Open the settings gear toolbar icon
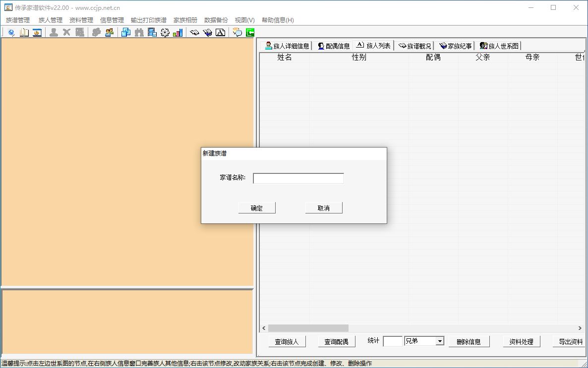This screenshot has height=368, width=588. pos(165,32)
